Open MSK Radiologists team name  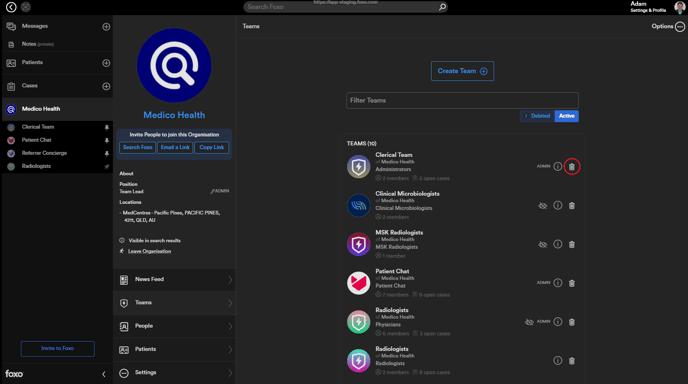point(399,233)
